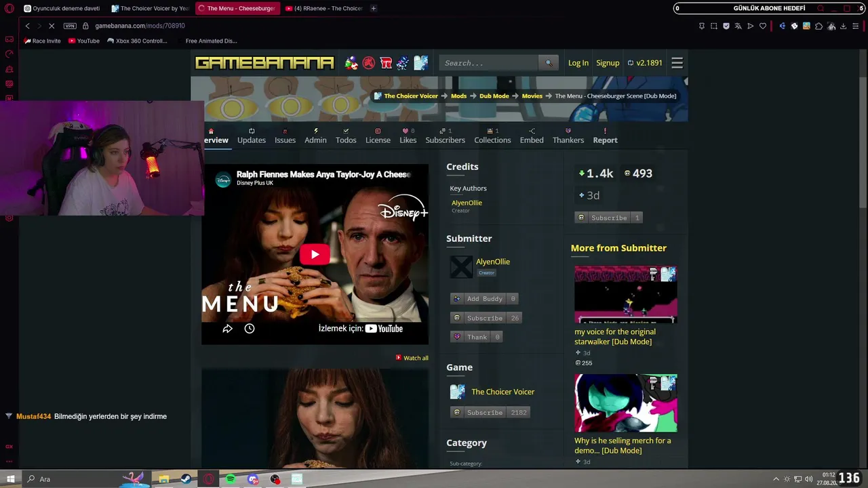Open the browser downloads icon
Image resolution: width=868 pixels, height=488 pixels.
tap(843, 26)
